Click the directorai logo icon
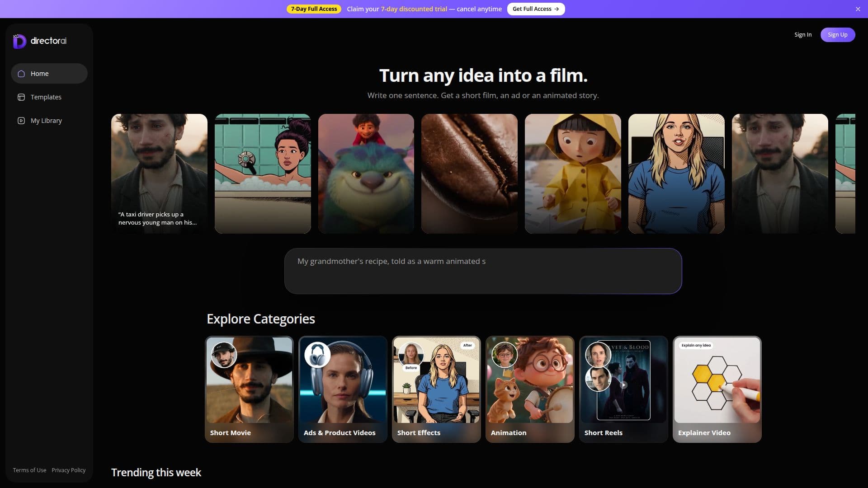868x488 pixels. click(x=19, y=41)
